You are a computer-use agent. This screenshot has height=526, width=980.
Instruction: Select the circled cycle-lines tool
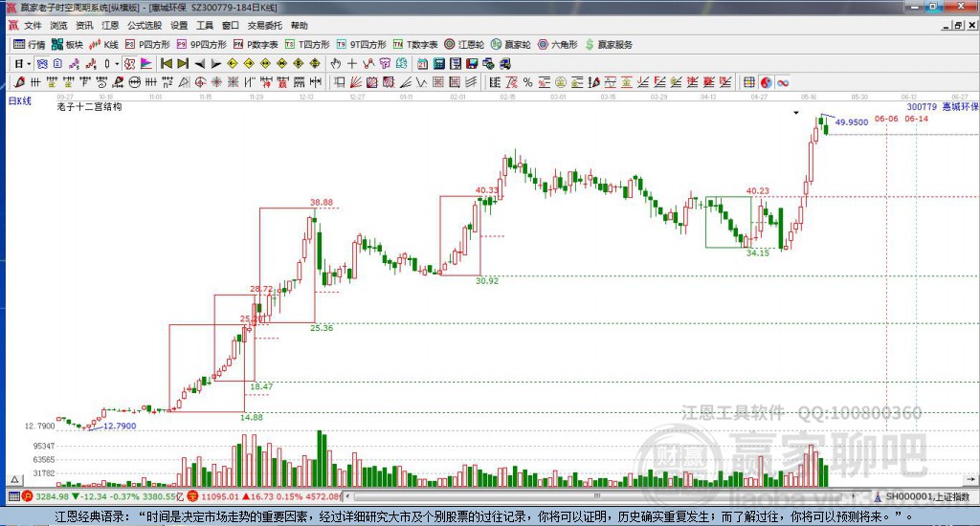click(x=134, y=82)
